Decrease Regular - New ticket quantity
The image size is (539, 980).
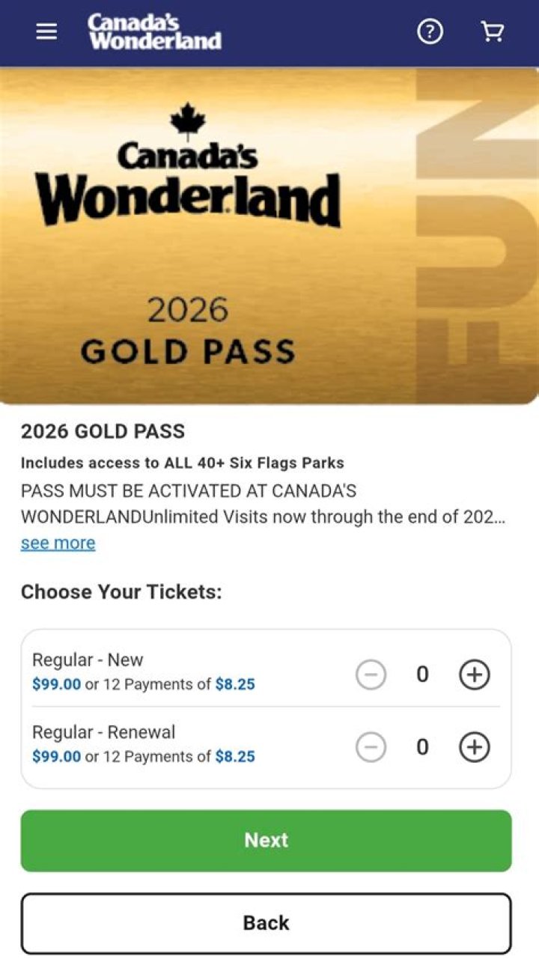[x=371, y=674]
